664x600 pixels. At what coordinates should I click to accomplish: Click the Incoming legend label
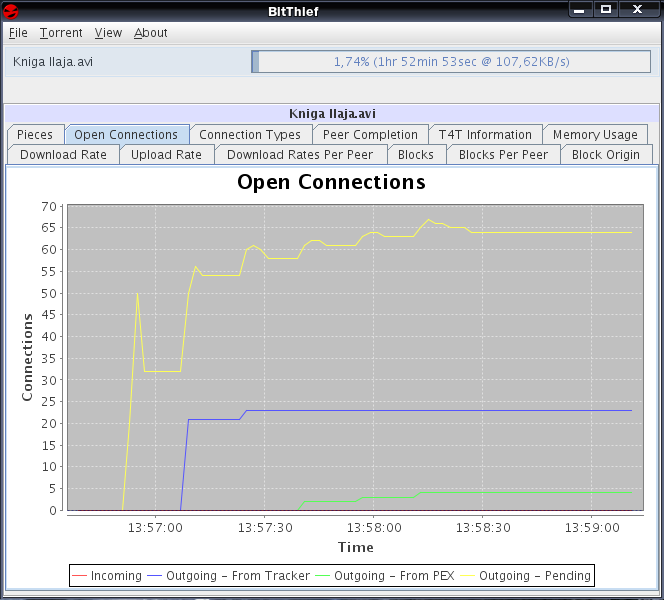pyautogui.click(x=116, y=576)
